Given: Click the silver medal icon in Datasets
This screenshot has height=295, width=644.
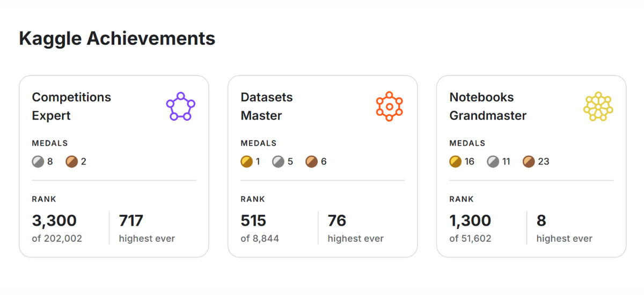Looking at the screenshot, I should 279,161.
